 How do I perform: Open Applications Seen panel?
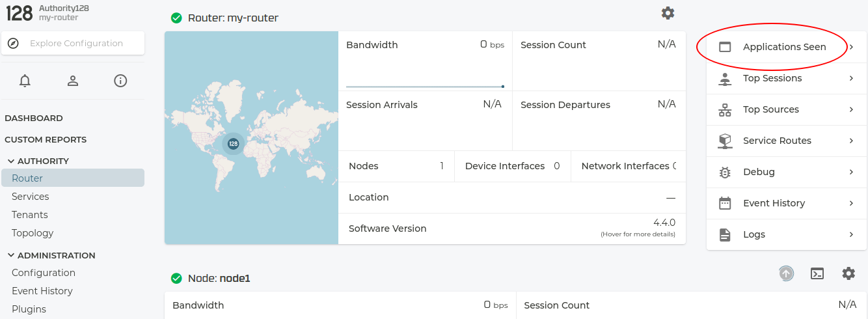[x=784, y=47]
